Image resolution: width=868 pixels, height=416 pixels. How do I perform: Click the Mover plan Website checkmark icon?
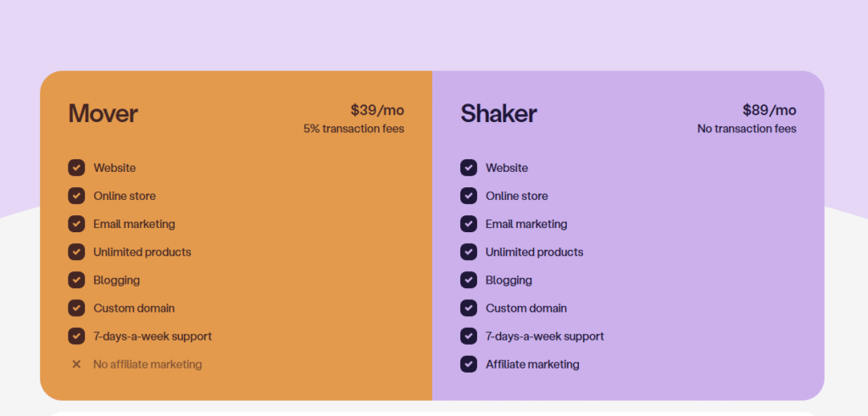pos(76,168)
